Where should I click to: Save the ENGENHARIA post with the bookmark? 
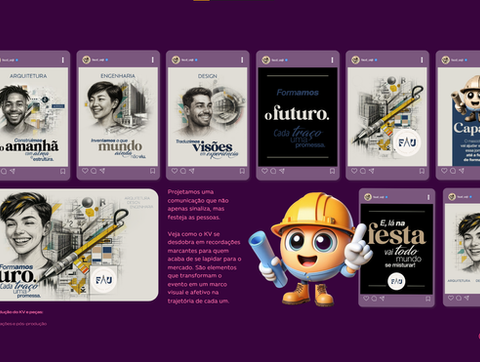tap(152, 171)
